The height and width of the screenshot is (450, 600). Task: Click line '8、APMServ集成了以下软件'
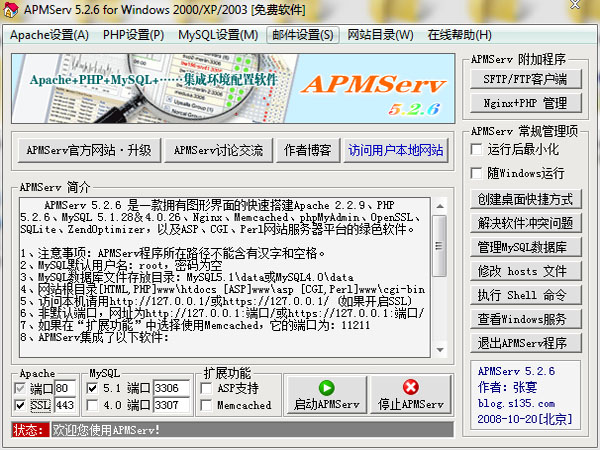click(95, 338)
